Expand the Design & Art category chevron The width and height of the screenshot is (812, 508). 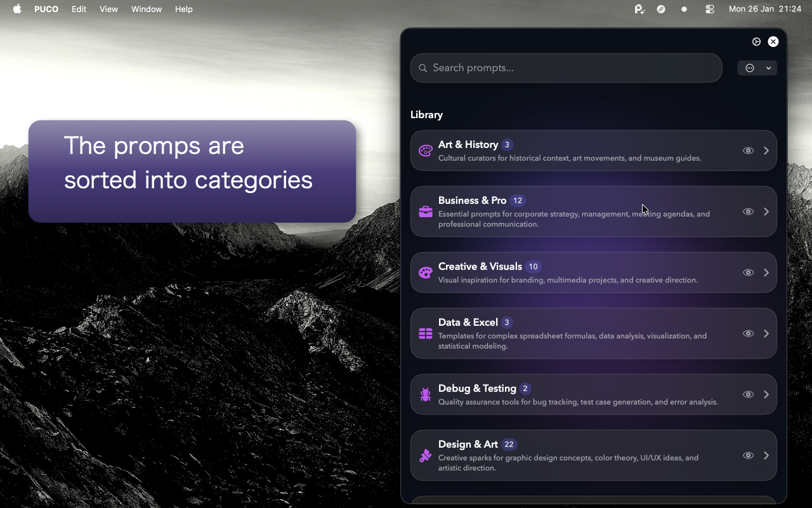pyautogui.click(x=766, y=455)
